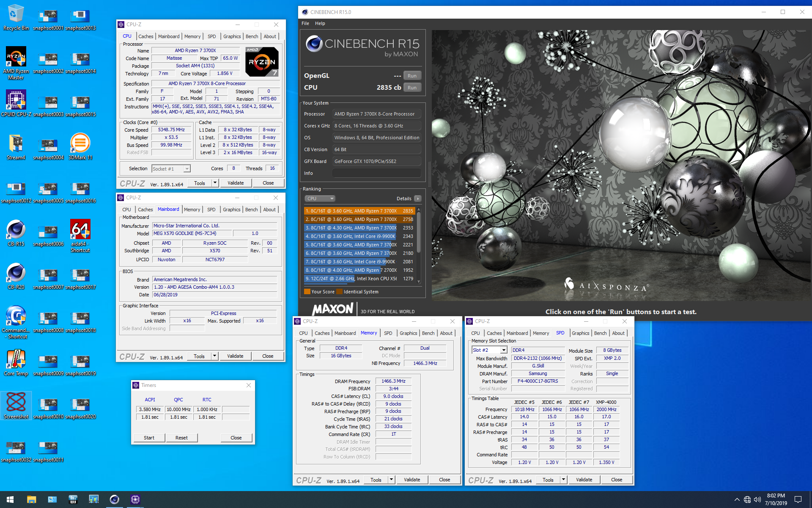The width and height of the screenshot is (812, 508).
Task: Close the Timers window via Close button
Action: (236, 438)
